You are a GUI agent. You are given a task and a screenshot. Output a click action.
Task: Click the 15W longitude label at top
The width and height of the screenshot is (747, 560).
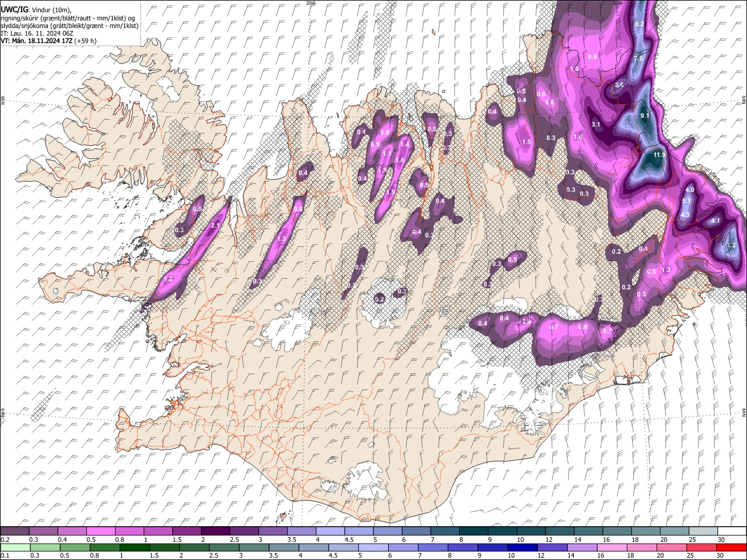pyautogui.click(x=619, y=3)
